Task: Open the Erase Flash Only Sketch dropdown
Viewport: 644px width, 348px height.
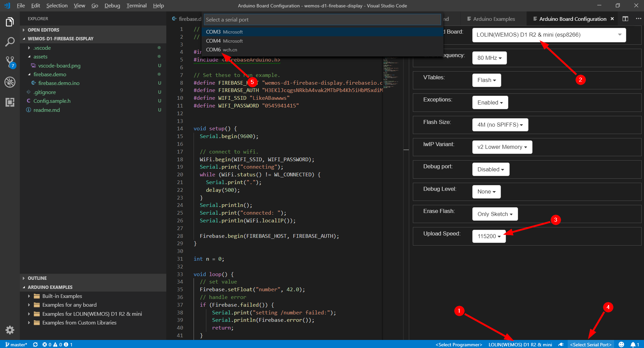Action: pyautogui.click(x=495, y=214)
